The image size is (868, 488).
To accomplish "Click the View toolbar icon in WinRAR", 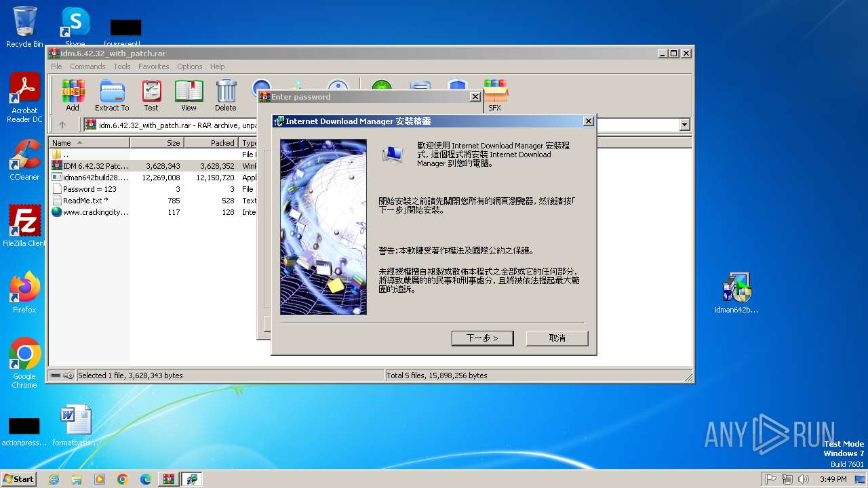I will click(189, 95).
